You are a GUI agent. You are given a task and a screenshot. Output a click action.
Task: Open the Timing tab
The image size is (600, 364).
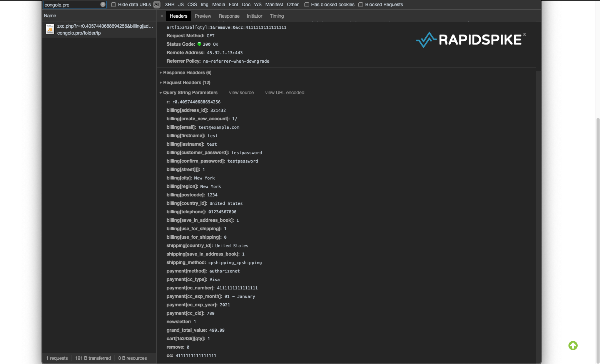[x=277, y=16]
